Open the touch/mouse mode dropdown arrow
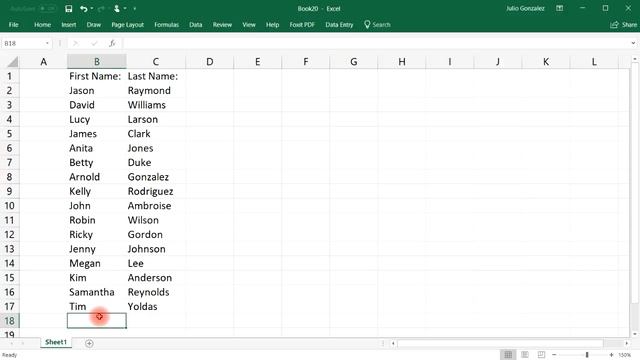Screen dimensions: 640x360 125,9
